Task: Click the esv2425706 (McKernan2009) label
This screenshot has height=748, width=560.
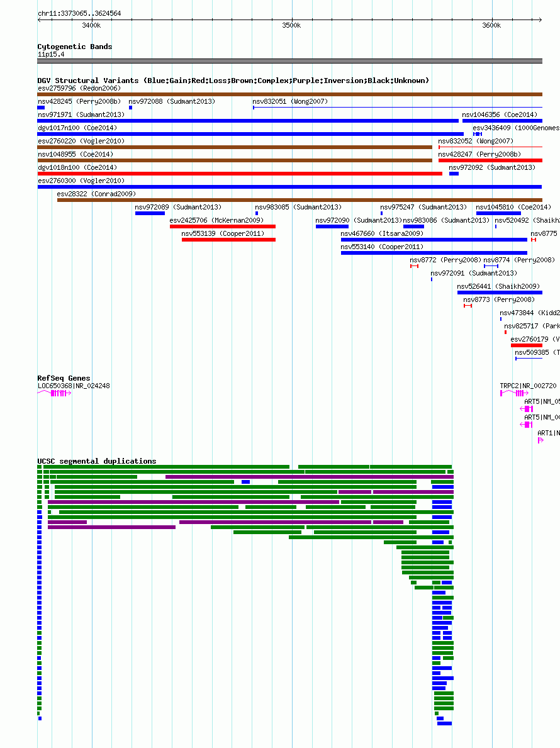Action: (x=216, y=221)
